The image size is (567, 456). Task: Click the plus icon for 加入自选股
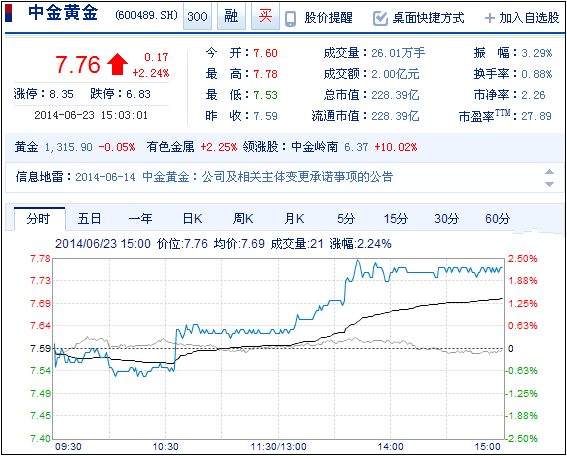tap(490, 18)
